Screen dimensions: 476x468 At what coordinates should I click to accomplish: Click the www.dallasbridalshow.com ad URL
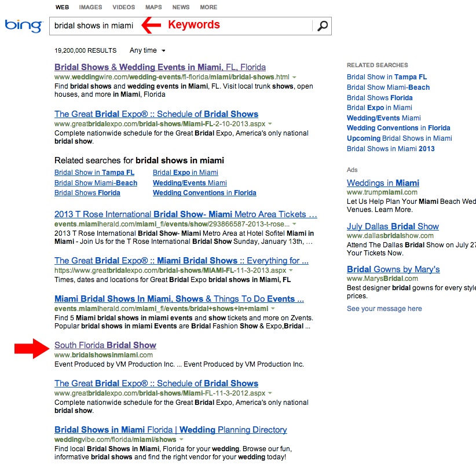click(390, 236)
